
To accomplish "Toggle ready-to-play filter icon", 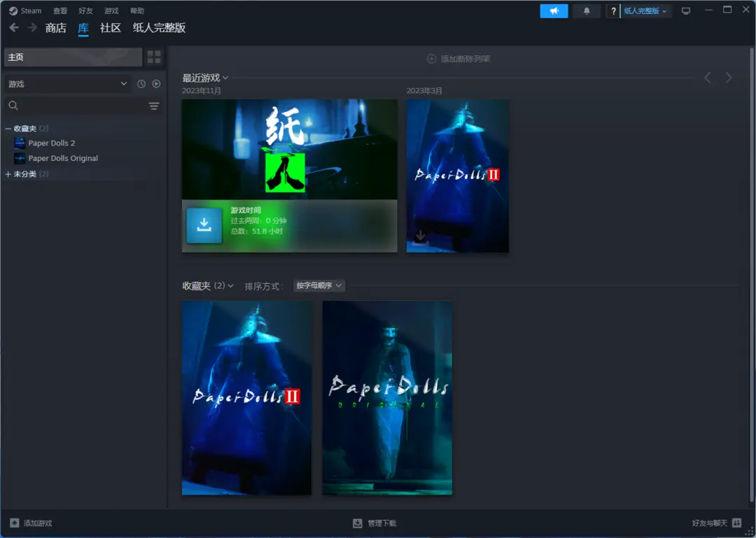I will (x=156, y=84).
